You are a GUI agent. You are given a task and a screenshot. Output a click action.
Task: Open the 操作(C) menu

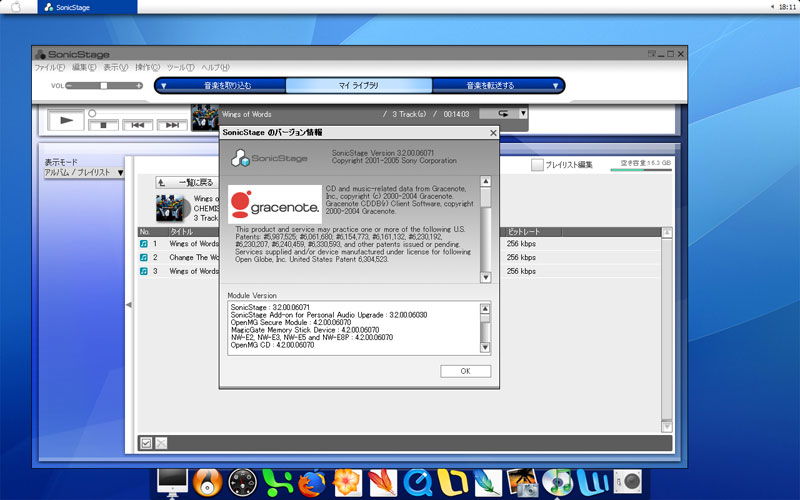click(147, 67)
